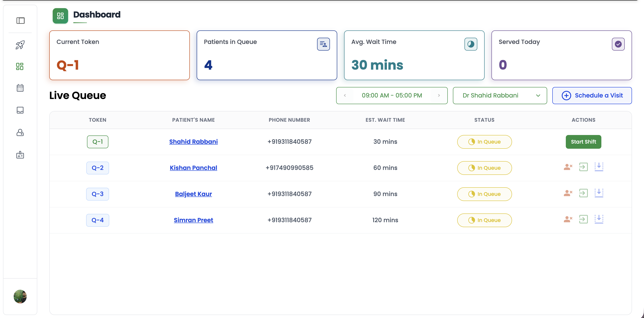Click the move-down icon for Kishan Panchal
The image size is (644, 318).
click(599, 167)
